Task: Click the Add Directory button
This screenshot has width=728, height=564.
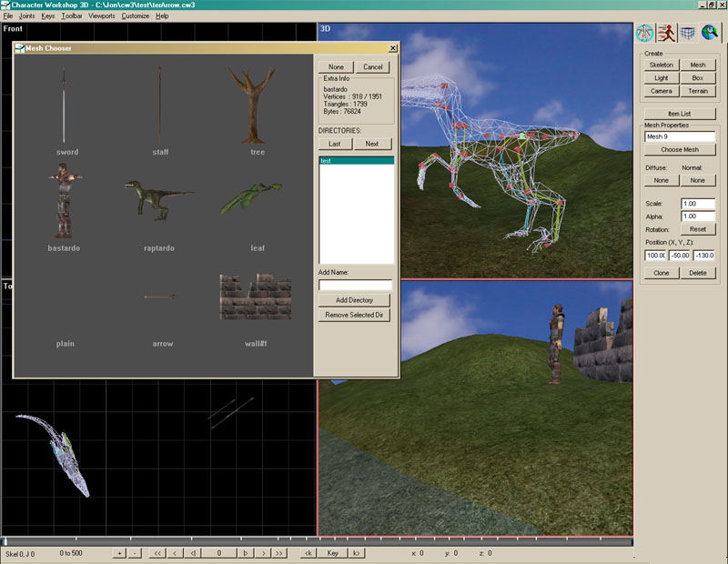Action: 355,300
